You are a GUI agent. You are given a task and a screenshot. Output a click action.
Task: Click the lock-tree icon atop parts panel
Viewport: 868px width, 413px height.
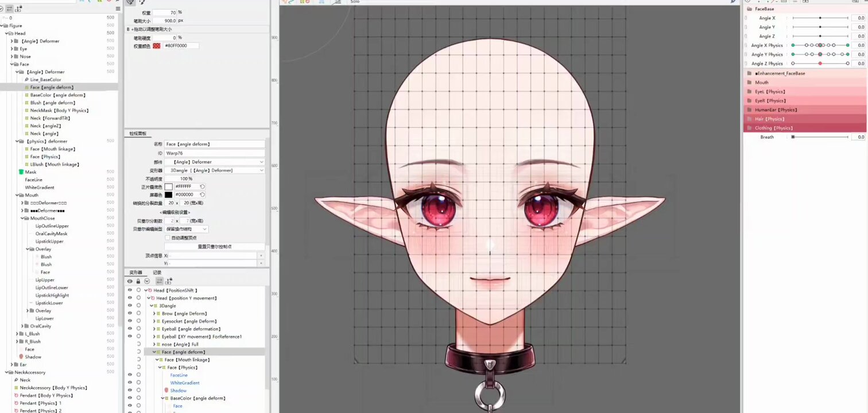19,9
